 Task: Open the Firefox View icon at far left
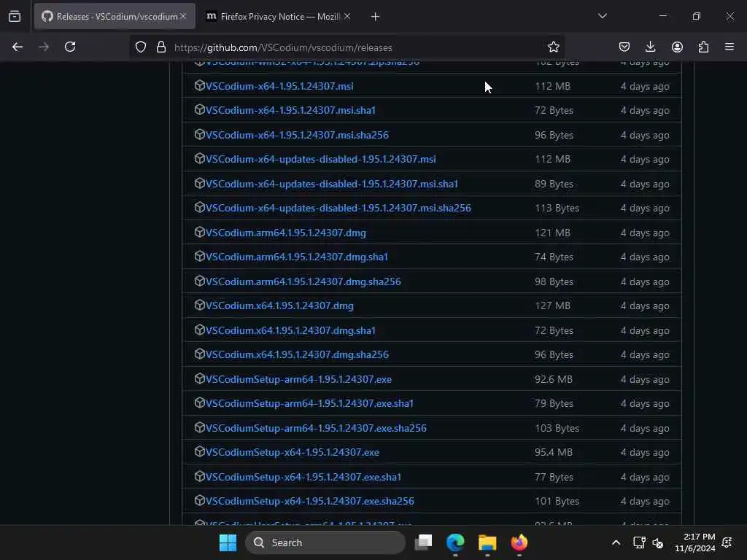[15, 16]
